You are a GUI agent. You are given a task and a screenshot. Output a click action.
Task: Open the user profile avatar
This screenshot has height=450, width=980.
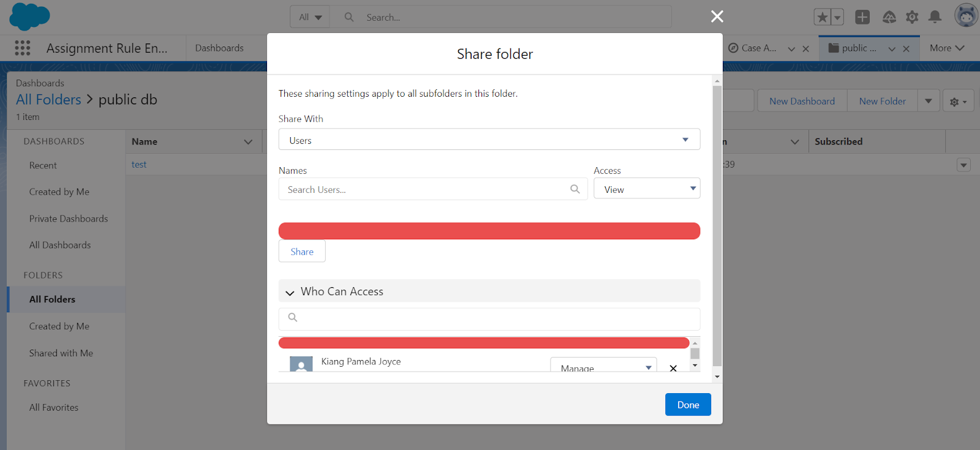pyautogui.click(x=966, y=16)
